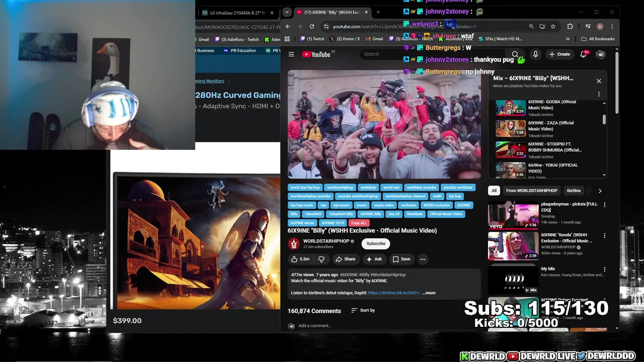Switch to 6IX9INE Billy YouTube tab
644x362 pixels.
(x=332, y=12)
